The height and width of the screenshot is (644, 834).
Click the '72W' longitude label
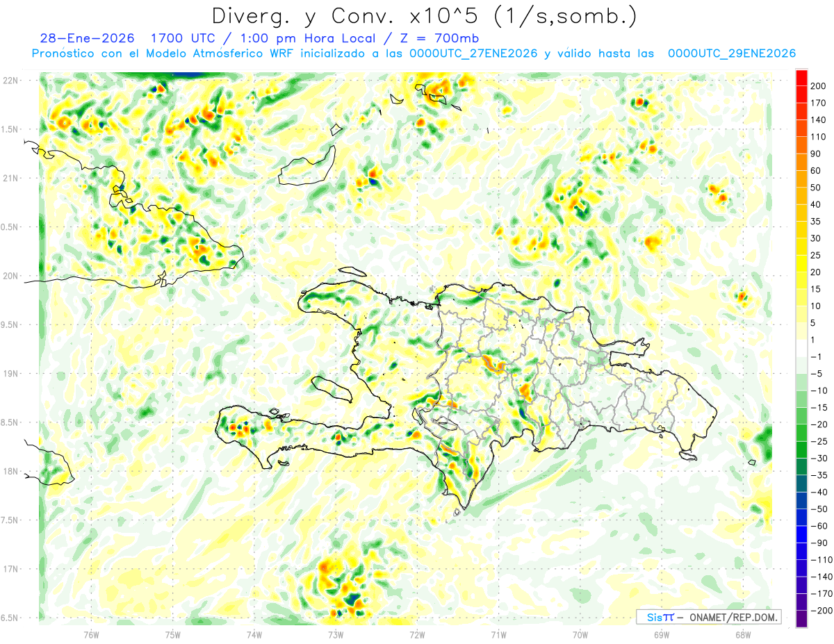(417, 635)
